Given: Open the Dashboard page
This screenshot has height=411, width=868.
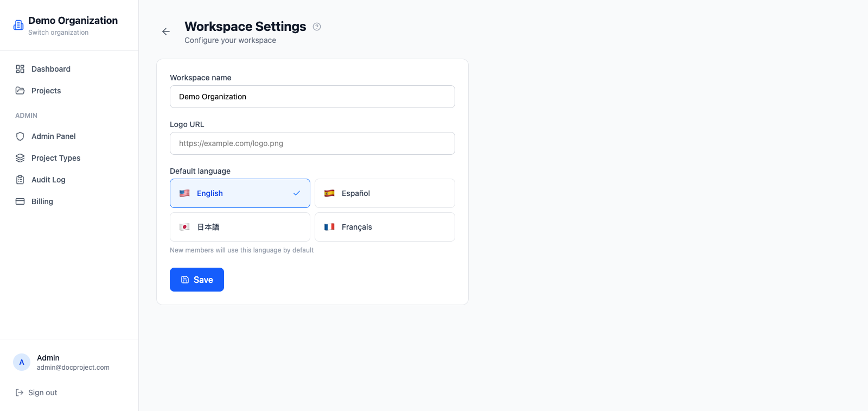Looking at the screenshot, I should pyautogui.click(x=69, y=69).
